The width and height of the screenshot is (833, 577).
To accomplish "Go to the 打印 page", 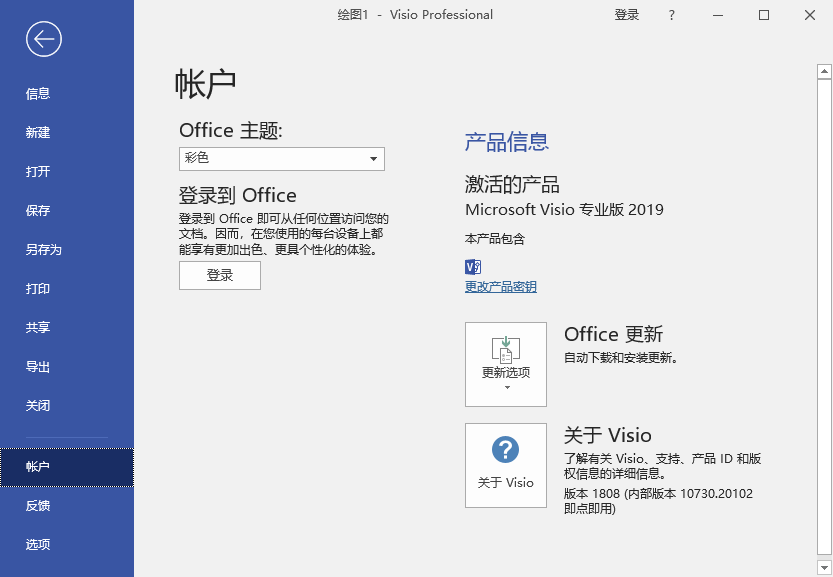I will 38,289.
